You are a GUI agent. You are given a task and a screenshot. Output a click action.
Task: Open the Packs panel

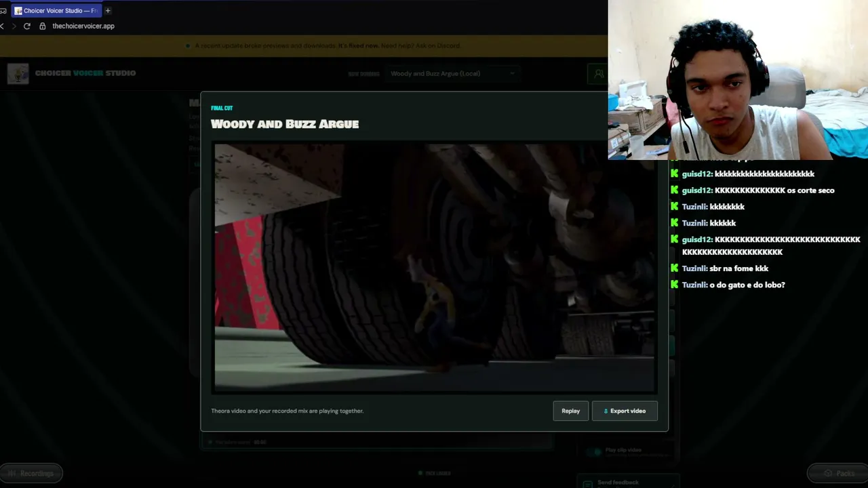(x=838, y=473)
